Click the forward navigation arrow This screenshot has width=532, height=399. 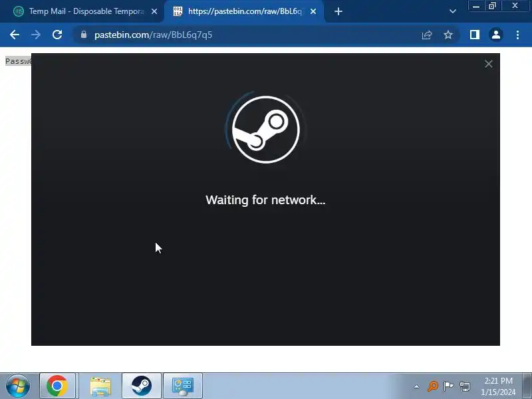pos(36,35)
